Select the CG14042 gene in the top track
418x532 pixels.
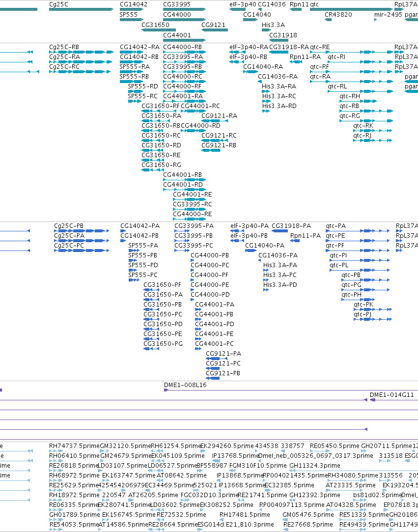click(133, 4)
